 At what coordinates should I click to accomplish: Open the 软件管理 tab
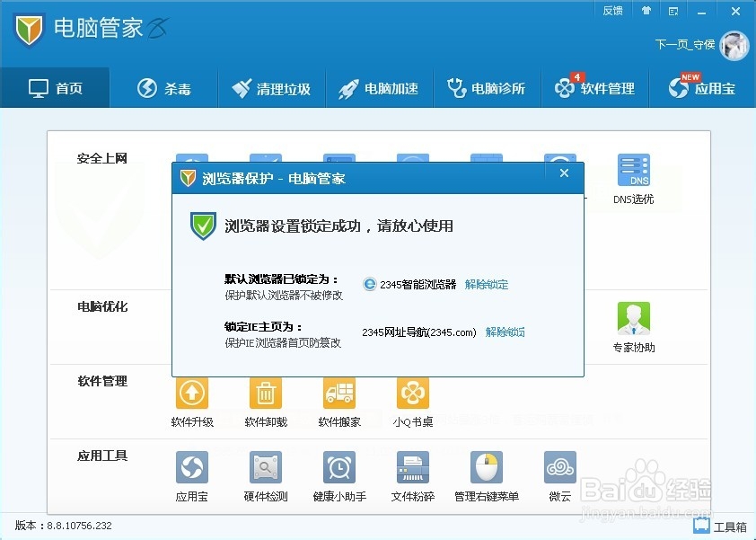coord(595,88)
